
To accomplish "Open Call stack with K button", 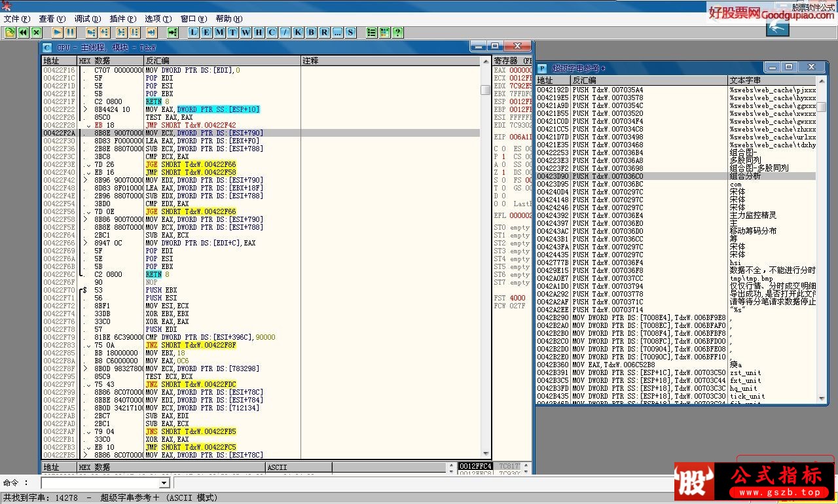I will tap(299, 32).
